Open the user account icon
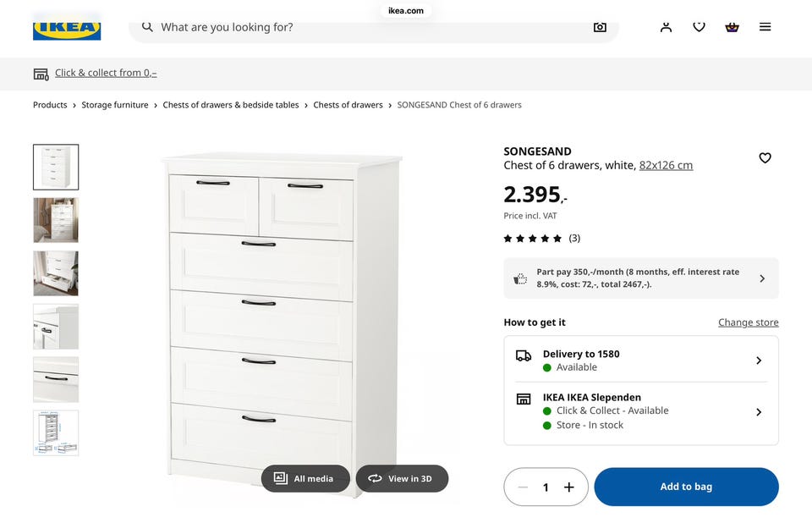Viewport: 812px width, 523px height. 666,27
